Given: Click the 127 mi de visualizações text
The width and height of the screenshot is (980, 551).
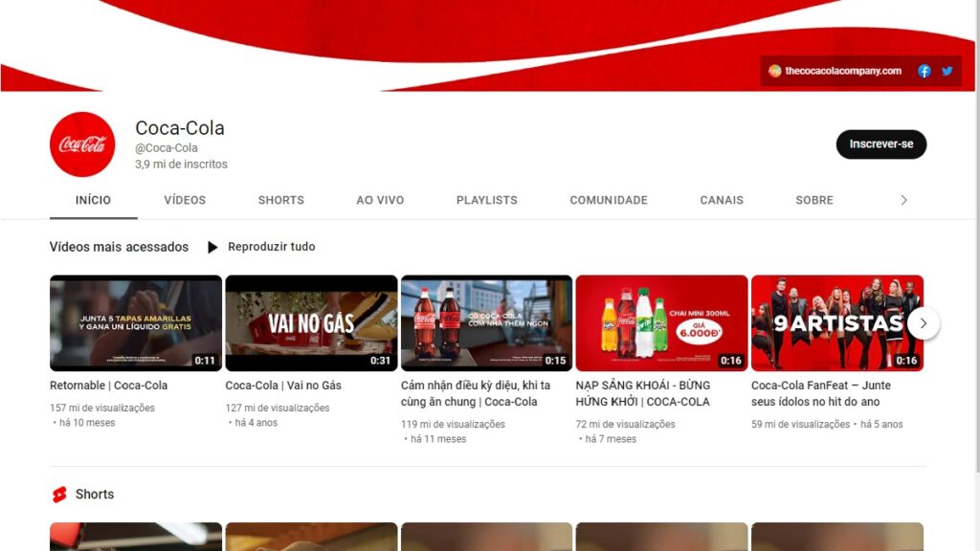Looking at the screenshot, I should point(278,408).
